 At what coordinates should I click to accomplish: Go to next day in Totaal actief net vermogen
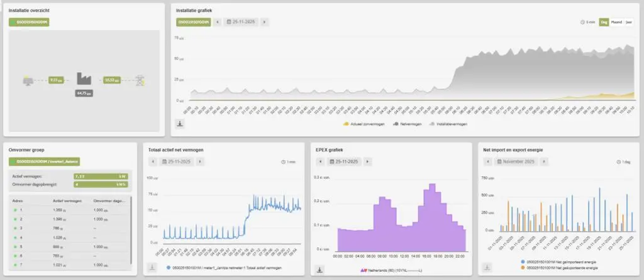pyautogui.click(x=200, y=161)
